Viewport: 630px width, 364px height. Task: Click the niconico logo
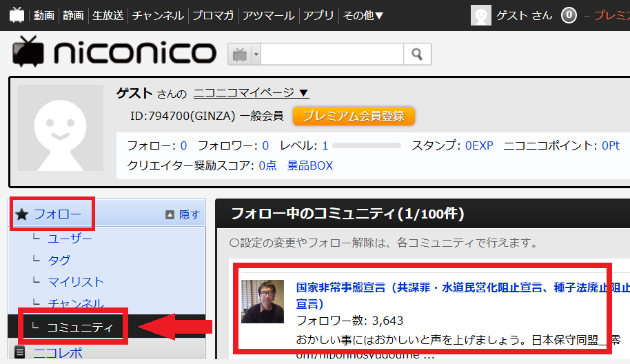pos(114,52)
